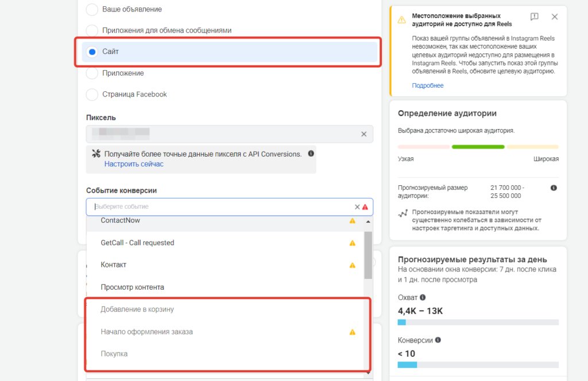Click the warning triangle next to GetCall
Screen dimensions: 588x381
tap(352, 243)
